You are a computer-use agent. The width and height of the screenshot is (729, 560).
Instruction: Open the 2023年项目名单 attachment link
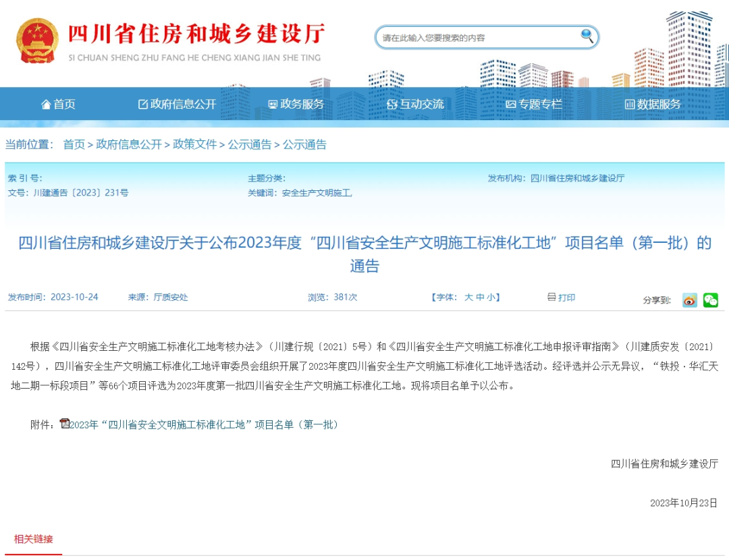click(204, 424)
